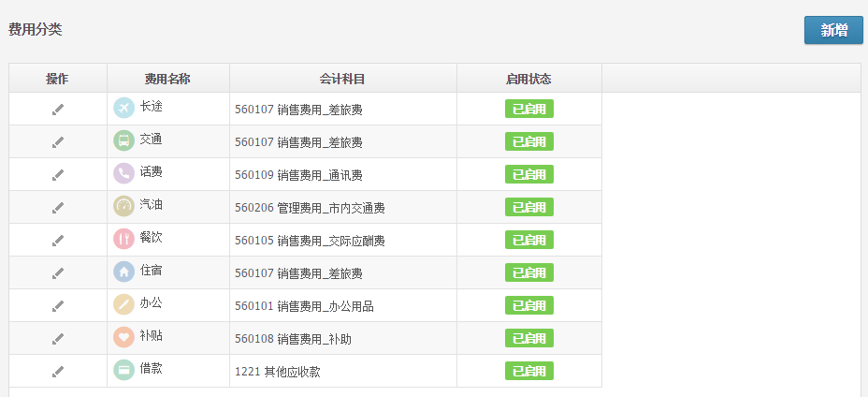This screenshot has width=868, height=397.
Task: Click the edit pencil for 长途 row
Action: click(58, 110)
